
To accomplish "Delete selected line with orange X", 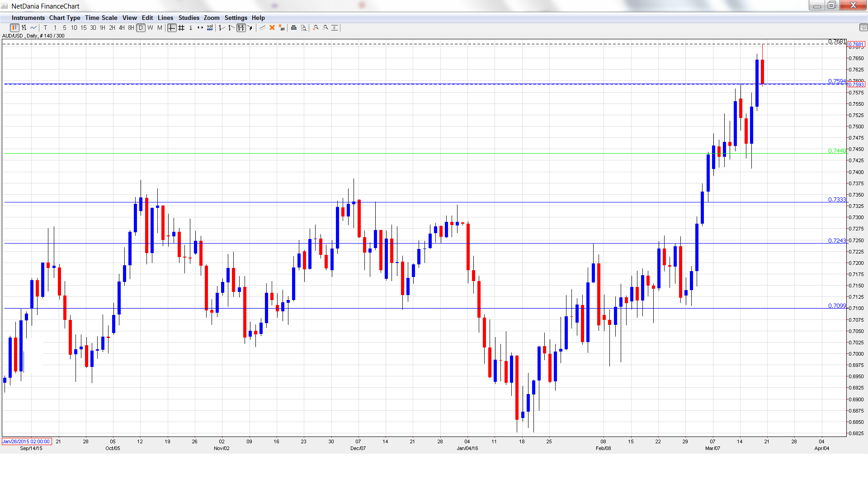I will point(272,28).
